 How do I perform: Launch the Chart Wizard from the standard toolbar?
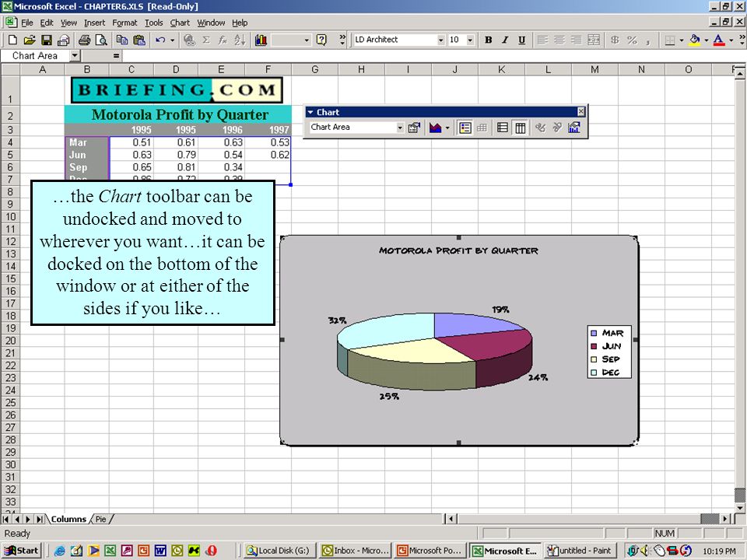pyautogui.click(x=261, y=40)
